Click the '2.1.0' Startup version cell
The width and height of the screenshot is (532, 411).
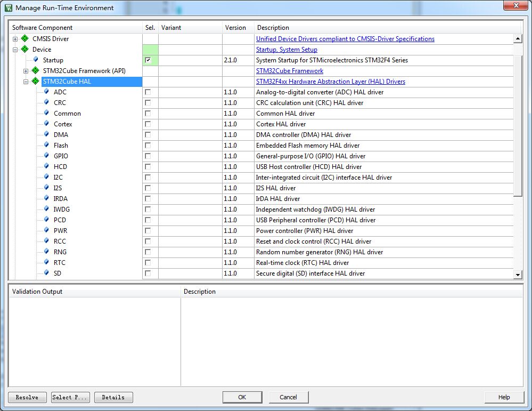pyautogui.click(x=238, y=60)
